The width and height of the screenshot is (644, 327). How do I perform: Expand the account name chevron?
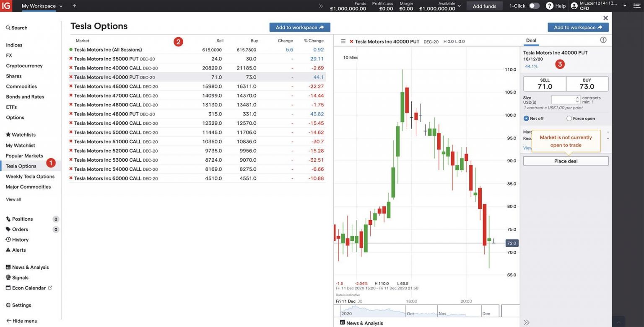click(x=624, y=5)
